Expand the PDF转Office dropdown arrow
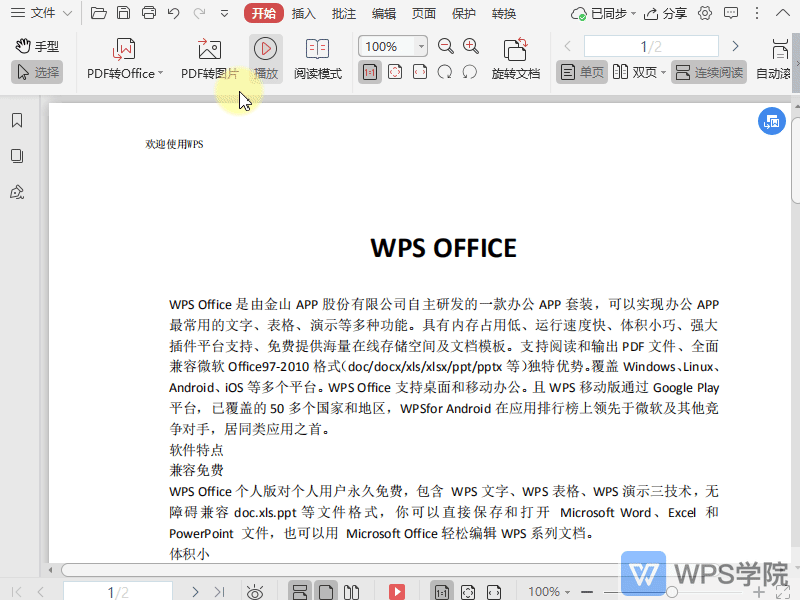The image size is (800, 600). coord(158,71)
